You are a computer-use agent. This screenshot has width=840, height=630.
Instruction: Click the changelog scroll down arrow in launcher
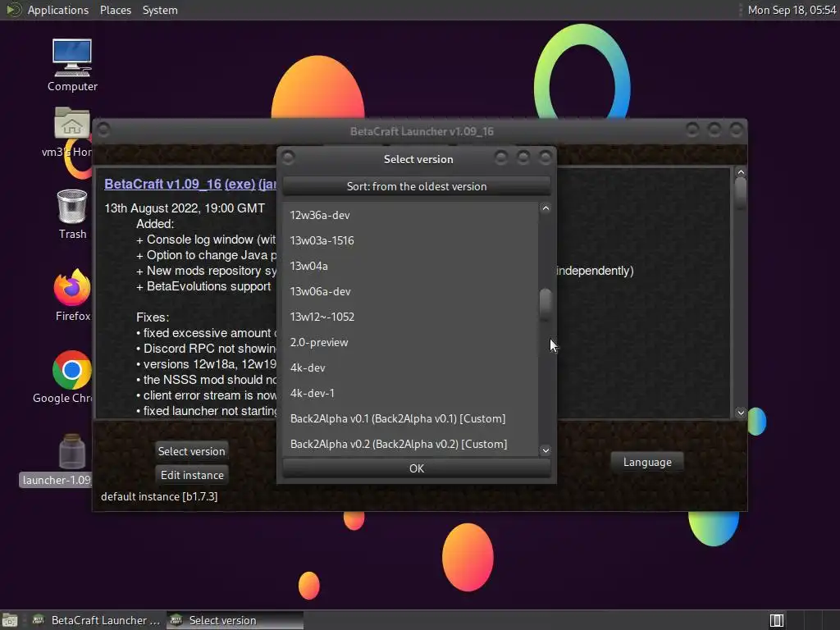pyautogui.click(x=741, y=413)
